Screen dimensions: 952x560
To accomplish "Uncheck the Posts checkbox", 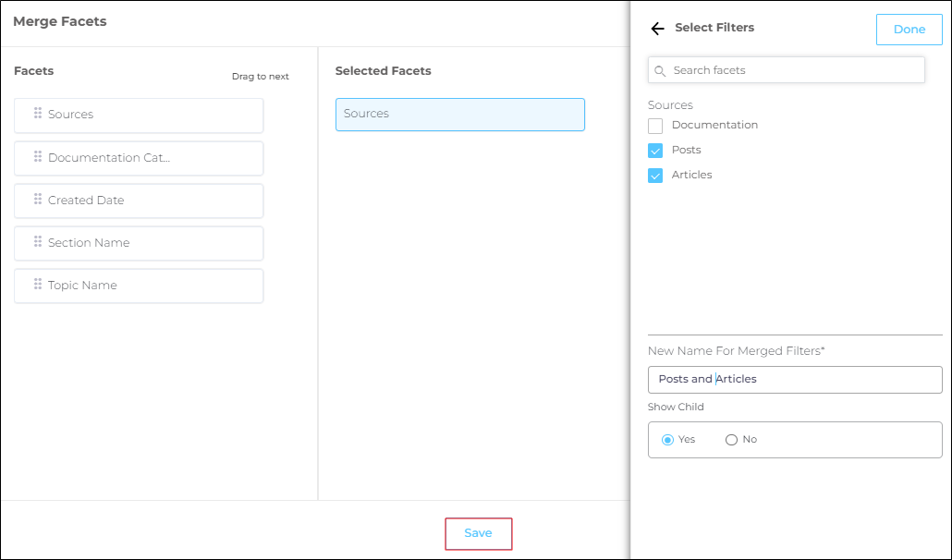I will pos(655,151).
